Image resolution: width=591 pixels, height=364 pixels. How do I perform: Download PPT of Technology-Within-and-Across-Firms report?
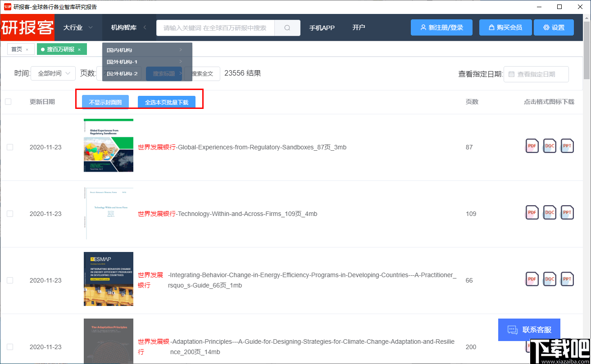pos(567,212)
